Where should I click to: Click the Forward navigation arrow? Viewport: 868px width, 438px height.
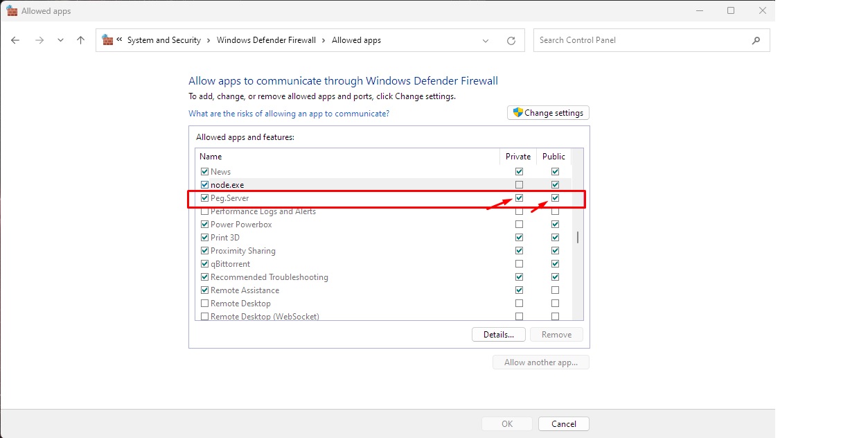pos(39,40)
